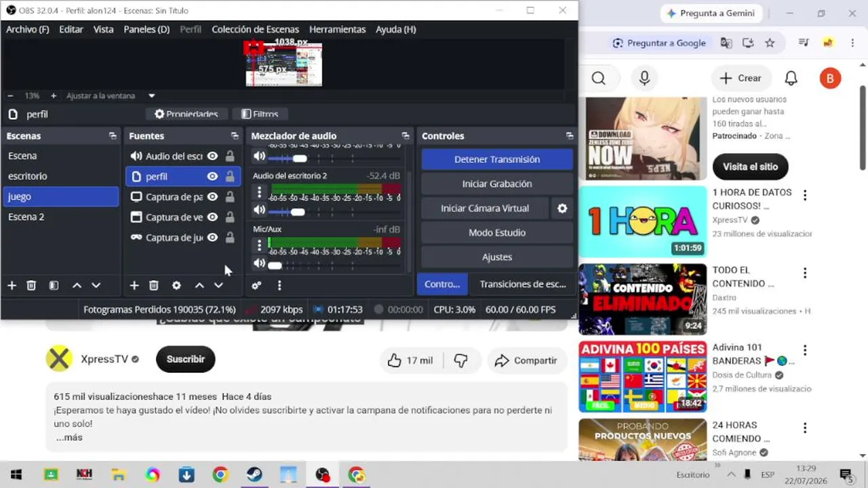Expand the video description with ...más

tap(69, 437)
